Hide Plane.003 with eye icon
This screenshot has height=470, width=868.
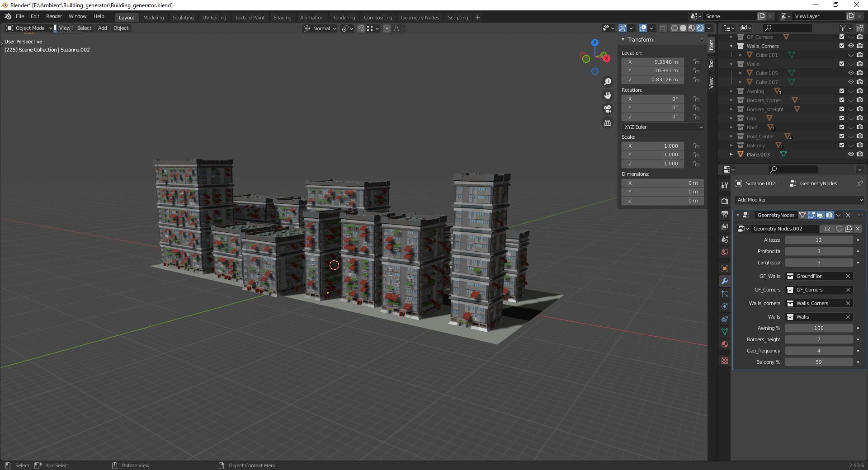point(851,154)
